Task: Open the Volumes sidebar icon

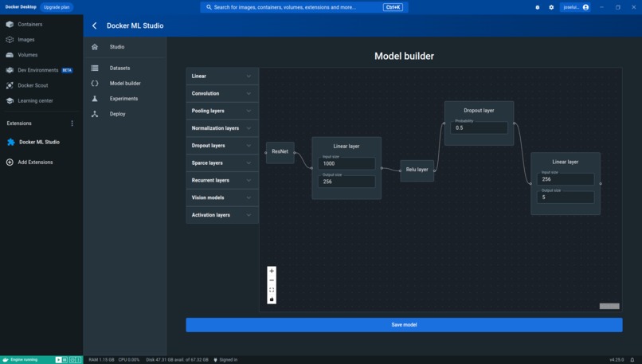Action: click(10, 55)
